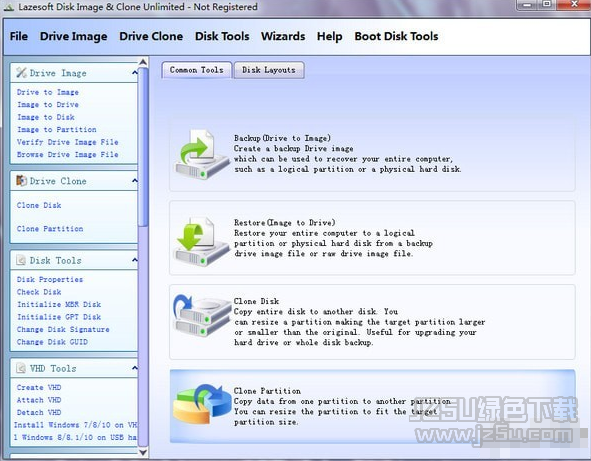Click Change Disk GUID link
The image size is (591, 461).
[x=52, y=342]
